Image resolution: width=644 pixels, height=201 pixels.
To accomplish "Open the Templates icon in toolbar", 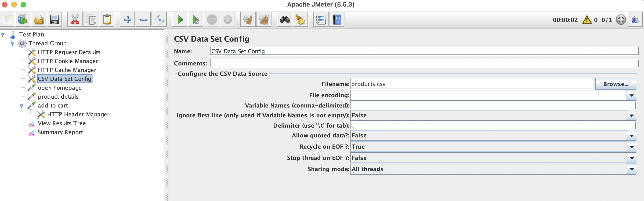I will click(22, 19).
